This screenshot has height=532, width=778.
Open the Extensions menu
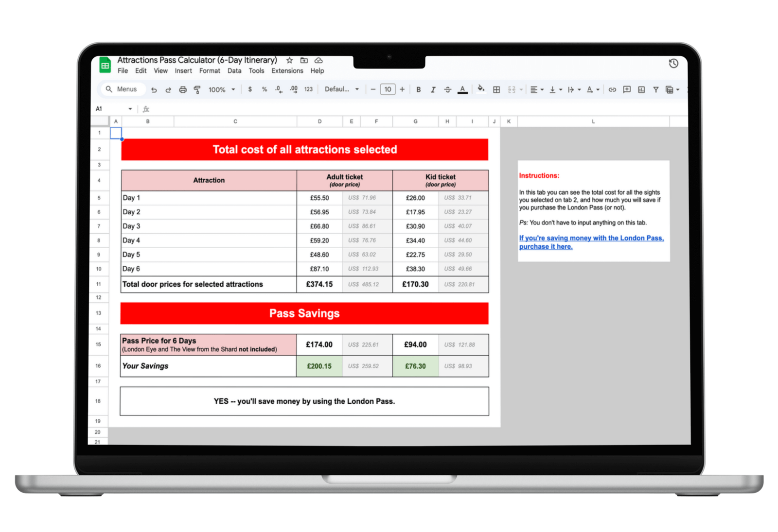(287, 71)
